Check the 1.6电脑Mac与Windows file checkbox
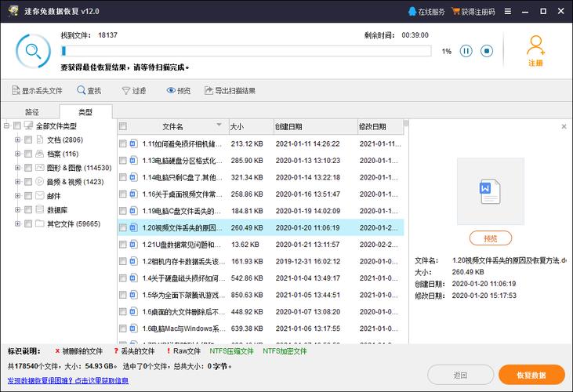 pyautogui.click(x=123, y=328)
